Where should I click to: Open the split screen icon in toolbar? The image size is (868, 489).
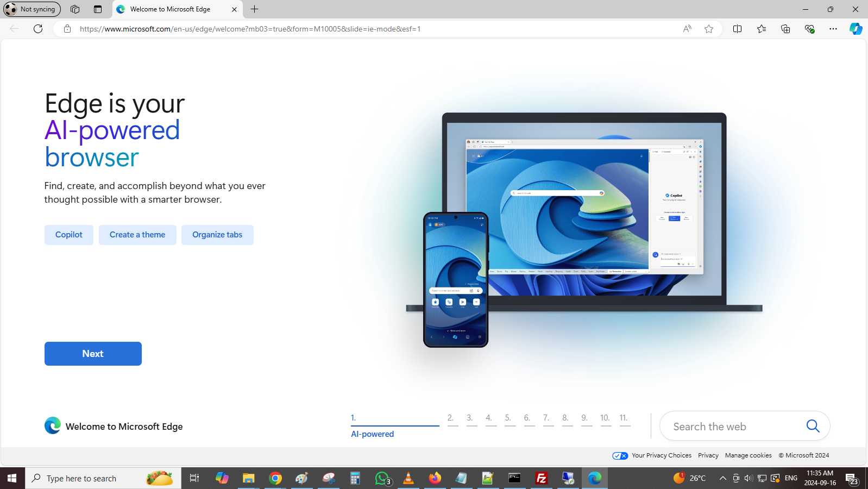(x=737, y=29)
